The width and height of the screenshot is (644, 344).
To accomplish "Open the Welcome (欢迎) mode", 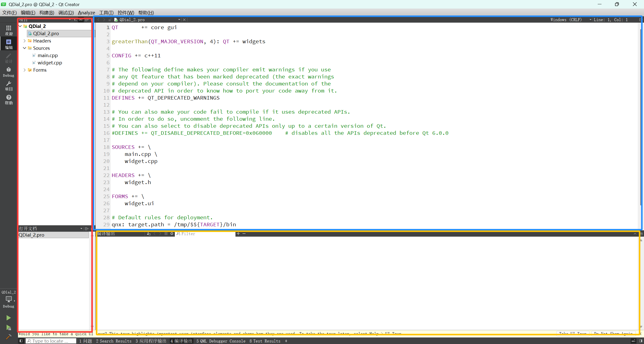I will pos(9,30).
